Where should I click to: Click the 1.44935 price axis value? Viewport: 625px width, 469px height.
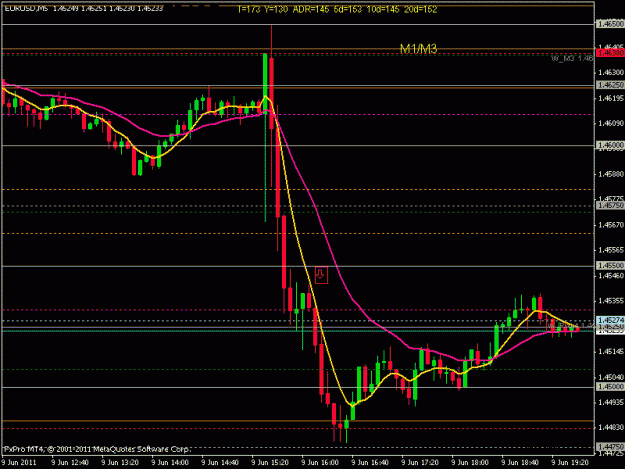coord(611,402)
